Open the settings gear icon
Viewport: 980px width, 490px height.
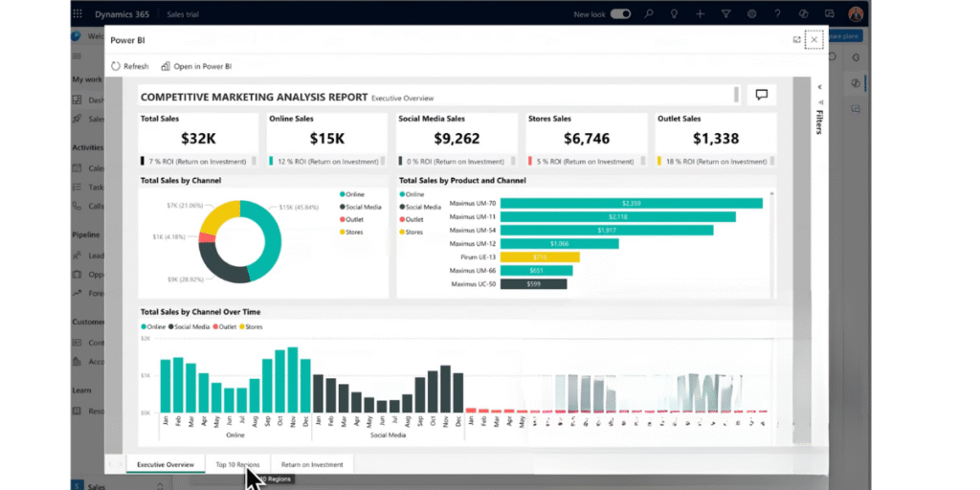(x=752, y=14)
